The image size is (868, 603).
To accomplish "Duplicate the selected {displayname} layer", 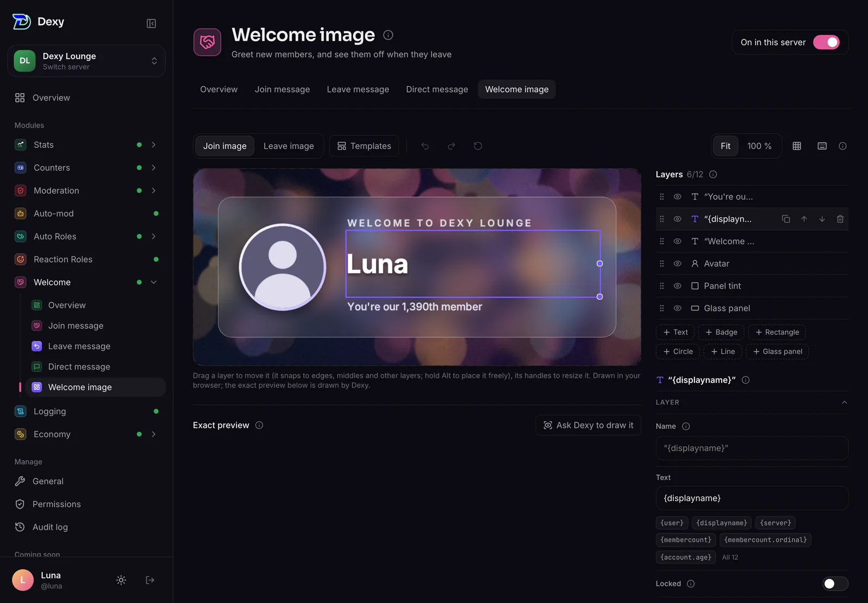I will pos(786,219).
